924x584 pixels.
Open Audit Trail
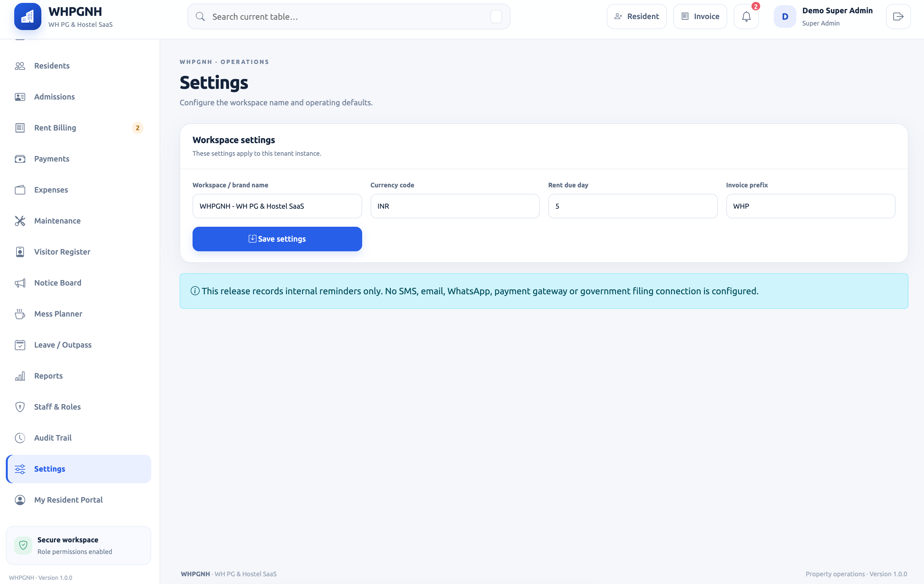pyautogui.click(x=79, y=438)
